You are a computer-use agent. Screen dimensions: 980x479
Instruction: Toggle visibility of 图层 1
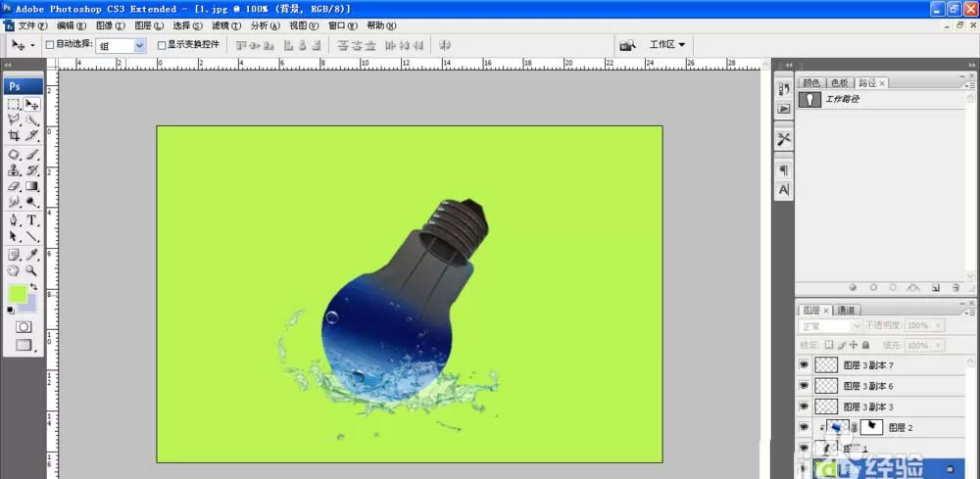(x=804, y=448)
